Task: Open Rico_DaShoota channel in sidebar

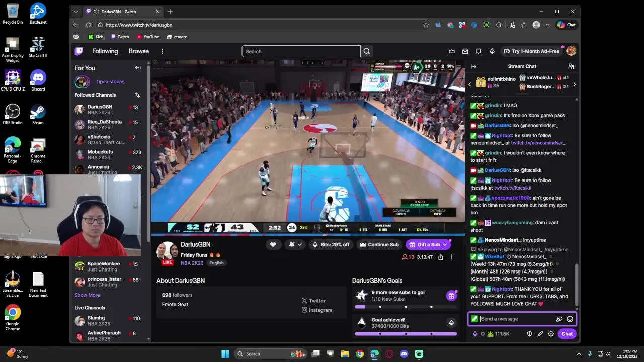Action: [x=108, y=125]
